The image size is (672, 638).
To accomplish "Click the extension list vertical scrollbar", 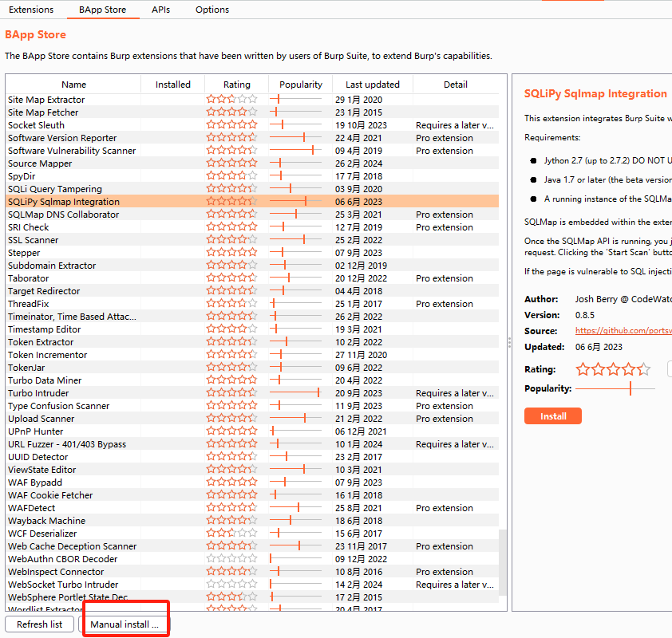I will (x=503, y=563).
